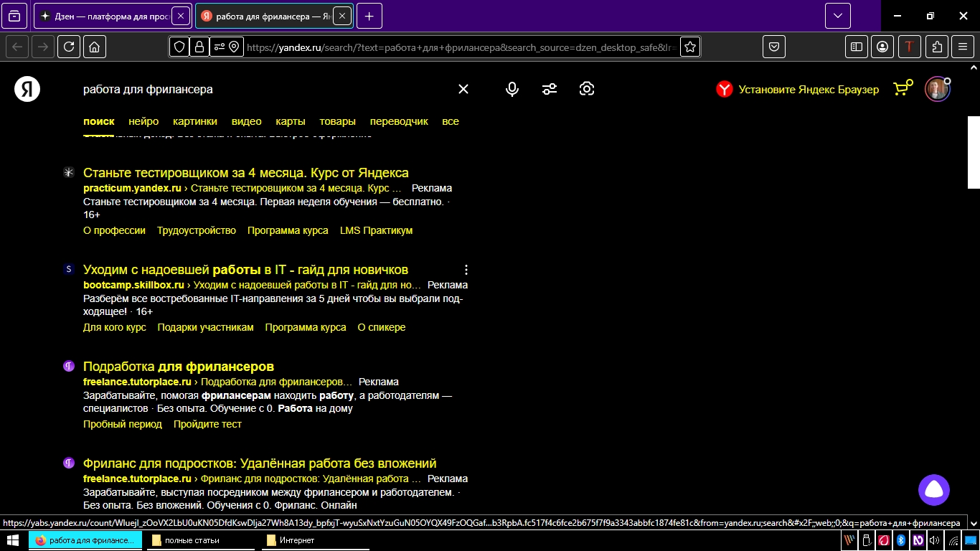Open site permissions icon in address bar
980x551 pixels.
click(x=227, y=47)
